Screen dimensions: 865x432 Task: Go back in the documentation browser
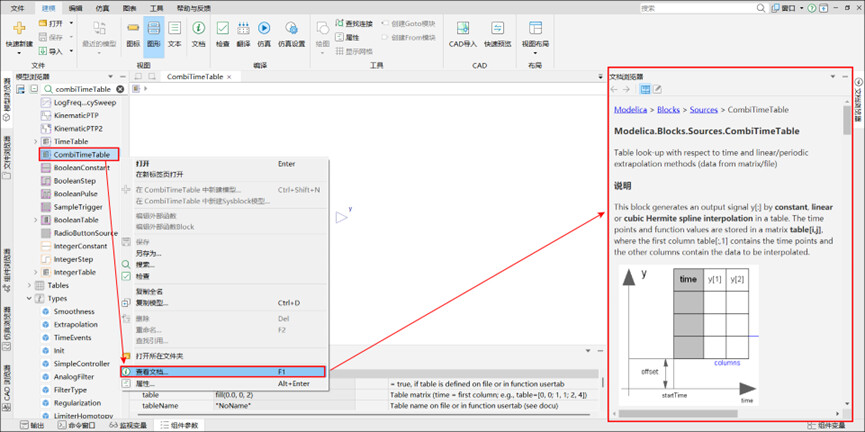click(x=614, y=89)
